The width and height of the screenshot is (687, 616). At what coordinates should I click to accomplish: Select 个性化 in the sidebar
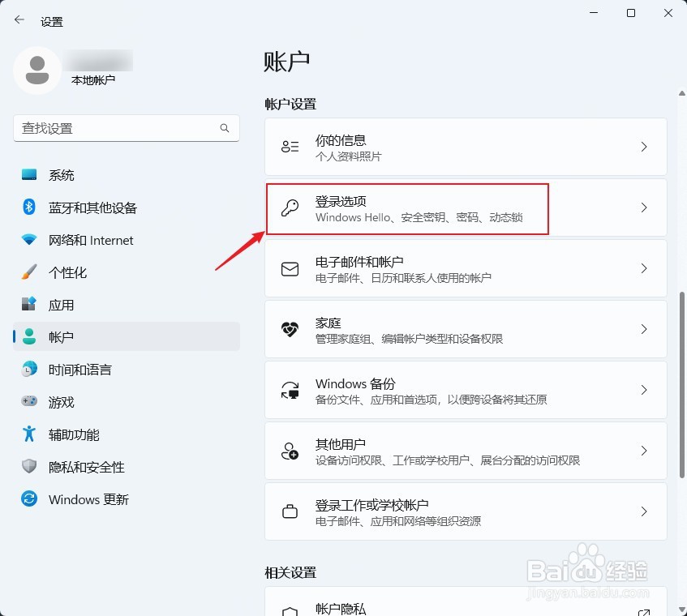(x=127, y=272)
